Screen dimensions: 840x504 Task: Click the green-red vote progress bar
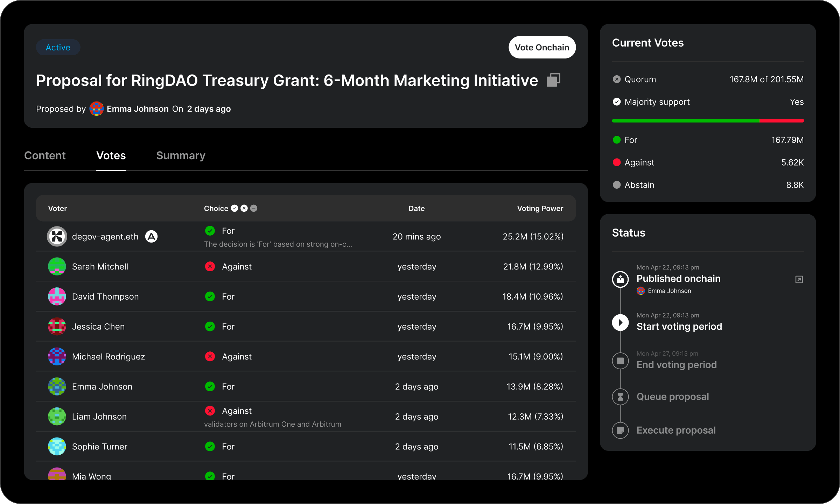pyautogui.click(x=708, y=121)
